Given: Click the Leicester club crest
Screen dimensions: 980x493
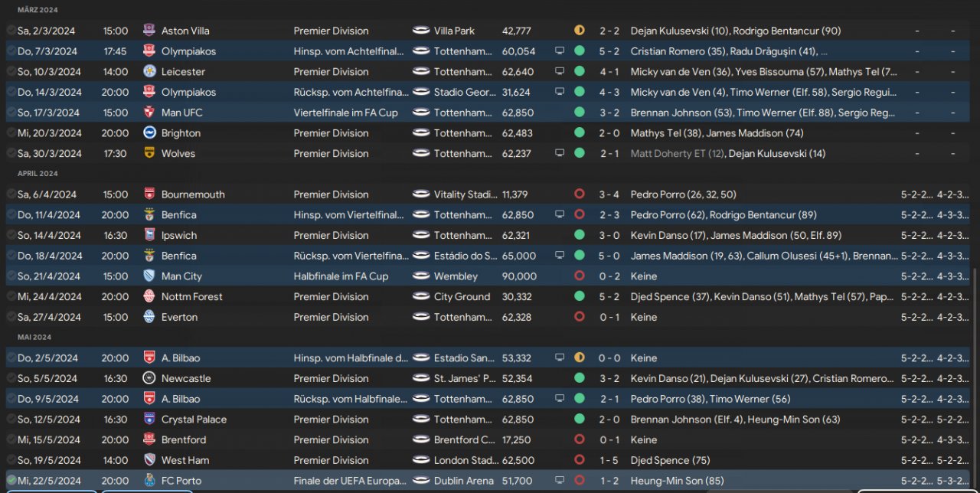Looking at the screenshot, I should 149,71.
